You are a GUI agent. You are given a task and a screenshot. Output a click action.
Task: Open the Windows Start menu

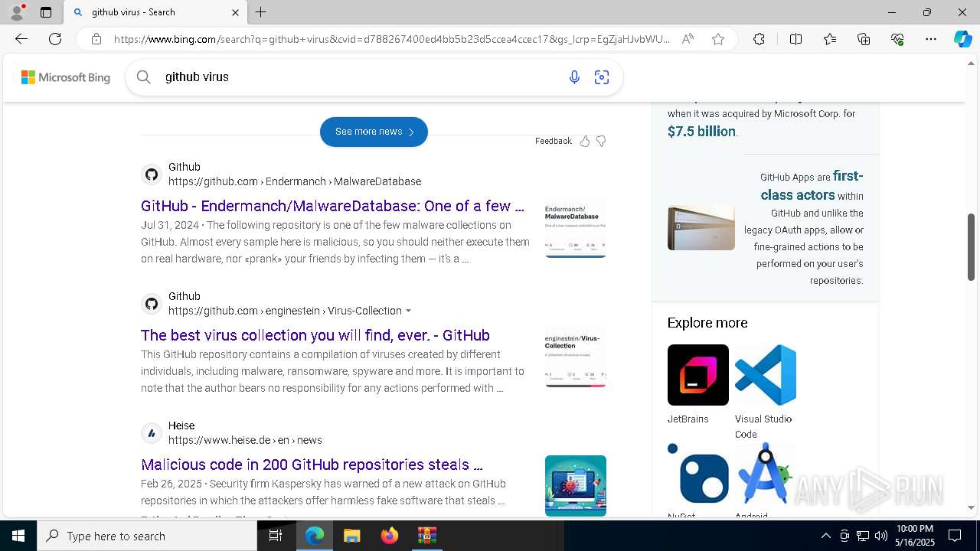tap(18, 536)
